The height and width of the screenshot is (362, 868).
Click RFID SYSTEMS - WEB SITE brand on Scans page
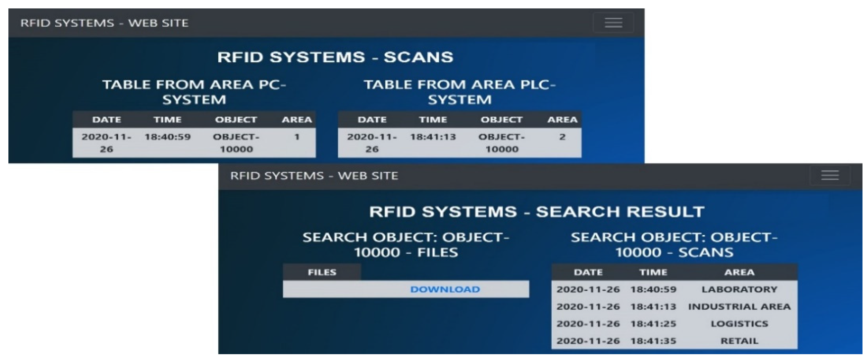point(104,23)
